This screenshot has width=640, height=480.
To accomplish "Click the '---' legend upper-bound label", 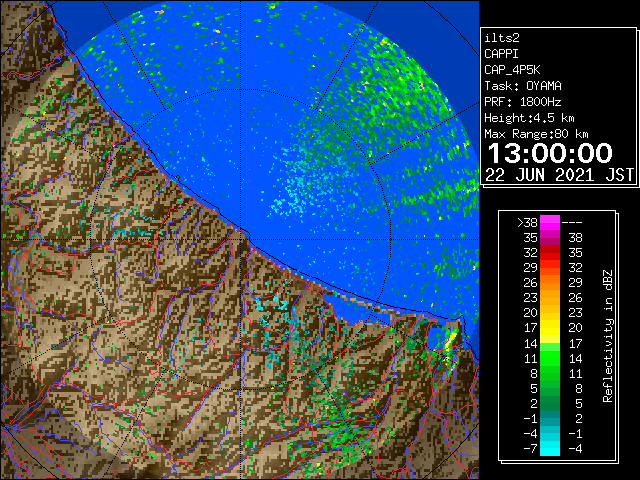I will 572,223.
